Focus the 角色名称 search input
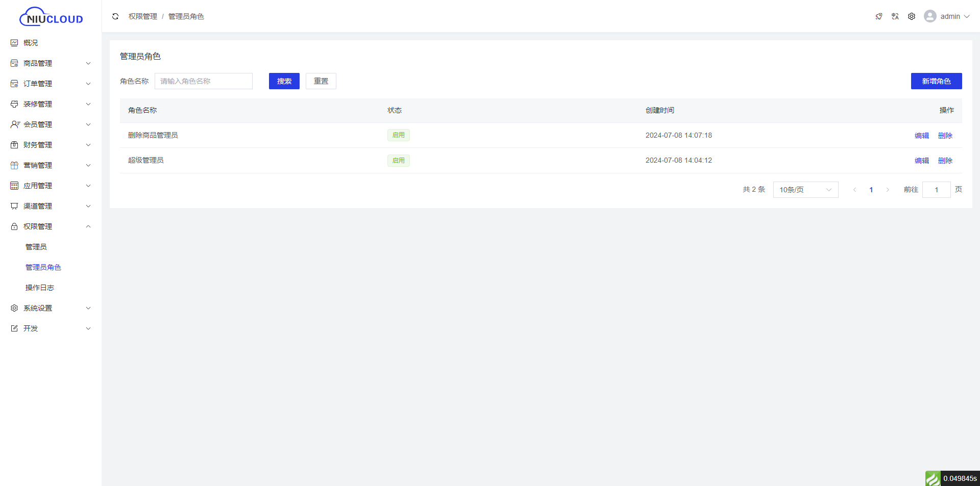 tap(204, 81)
